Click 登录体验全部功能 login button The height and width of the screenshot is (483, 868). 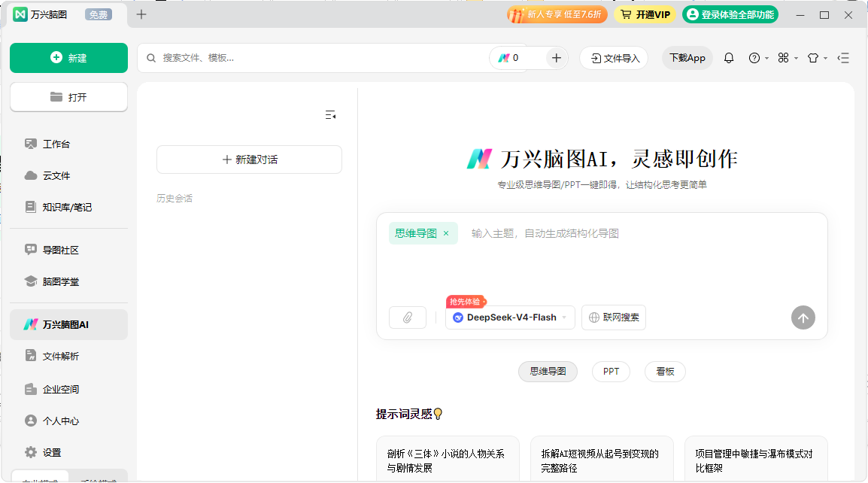tap(730, 14)
